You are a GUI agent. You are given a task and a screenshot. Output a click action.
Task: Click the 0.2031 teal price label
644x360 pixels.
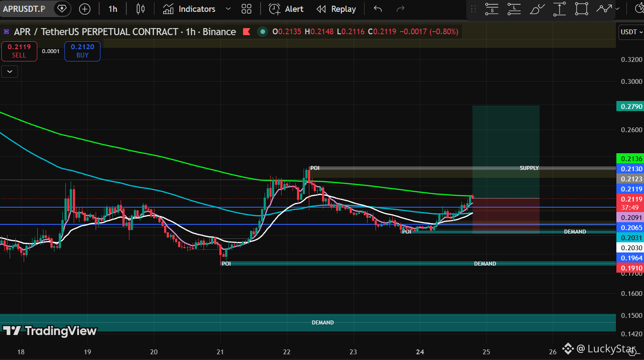point(630,238)
